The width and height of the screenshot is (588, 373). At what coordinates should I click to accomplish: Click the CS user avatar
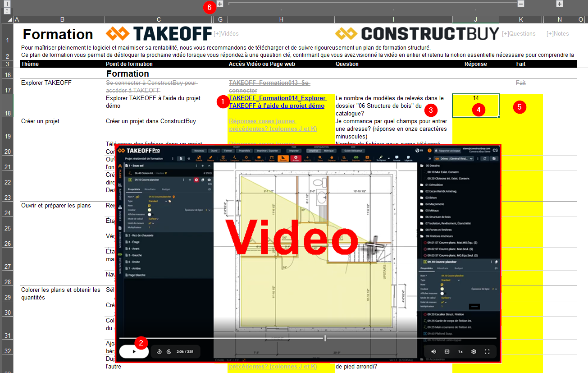click(495, 150)
